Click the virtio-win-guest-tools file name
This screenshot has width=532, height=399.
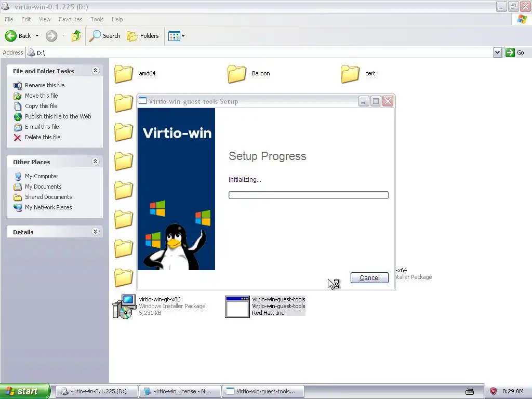point(278,299)
